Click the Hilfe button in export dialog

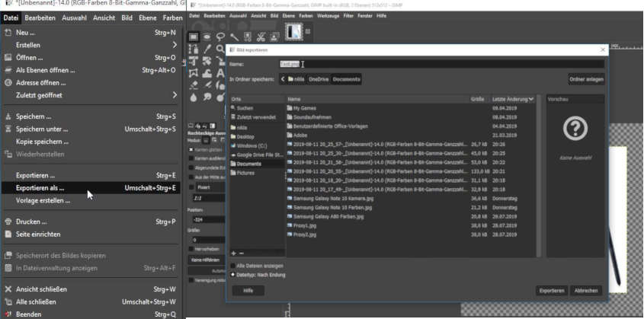click(248, 291)
